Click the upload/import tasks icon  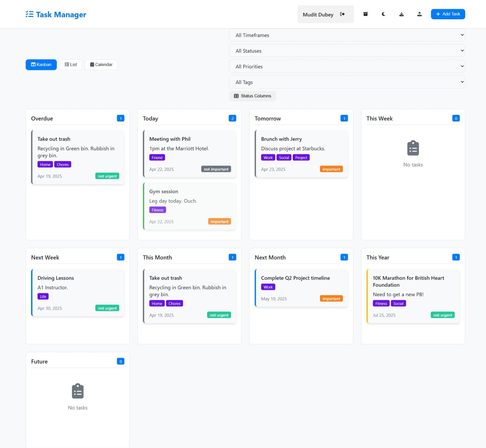coord(419,14)
